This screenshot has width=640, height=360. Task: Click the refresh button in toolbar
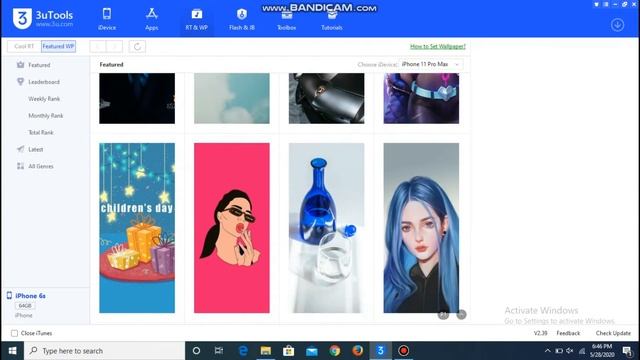pos(138,47)
